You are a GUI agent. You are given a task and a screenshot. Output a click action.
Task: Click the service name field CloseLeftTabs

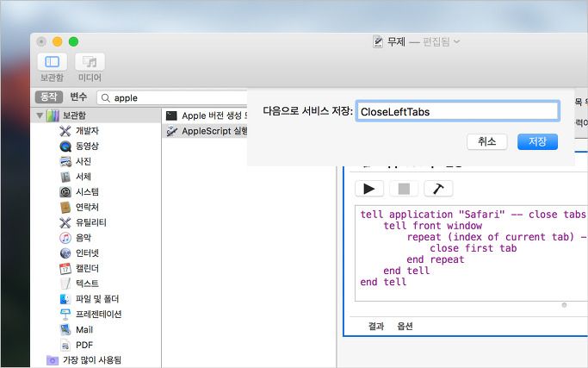point(457,111)
